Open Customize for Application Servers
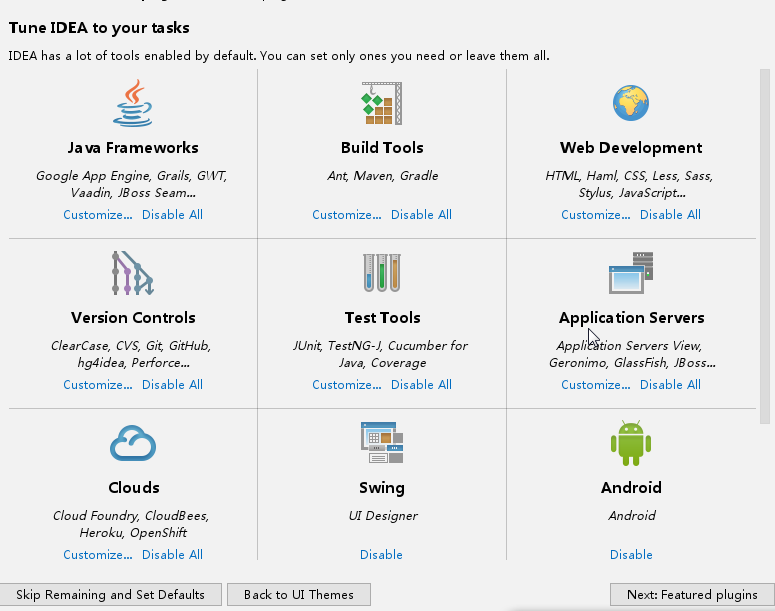Viewport: 775px width, 611px height. 596,385
